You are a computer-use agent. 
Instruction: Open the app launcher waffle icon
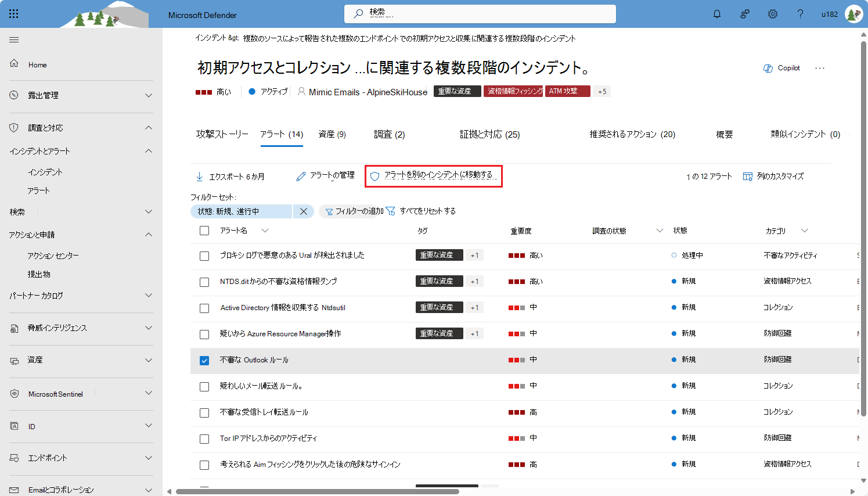tap(14, 14)
